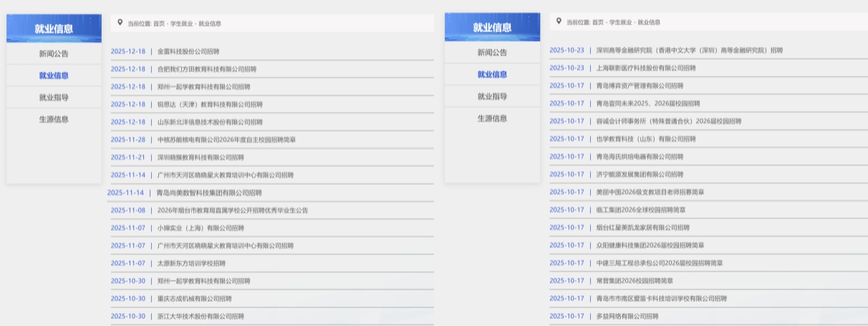The width and height of the screenshot is (868, 326).
Task: Open 新闻公告 in the left sidebar
Action: coord(54,54)
